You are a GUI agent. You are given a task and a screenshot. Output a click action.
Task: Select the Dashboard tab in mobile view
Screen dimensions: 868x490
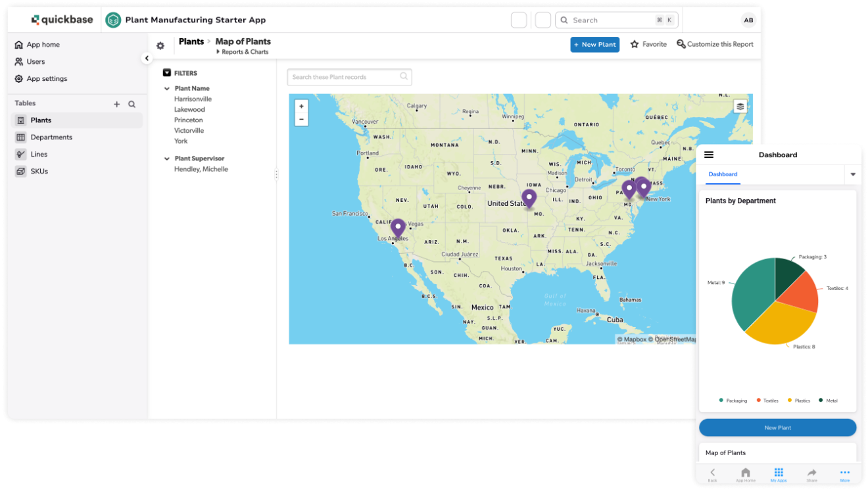click(x=723, y=174)
